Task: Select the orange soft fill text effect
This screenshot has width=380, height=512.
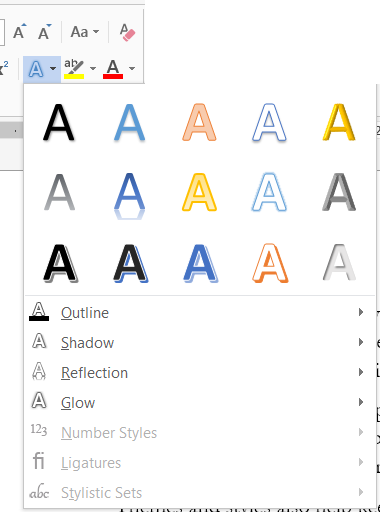Action: click(x=199, y=122)
